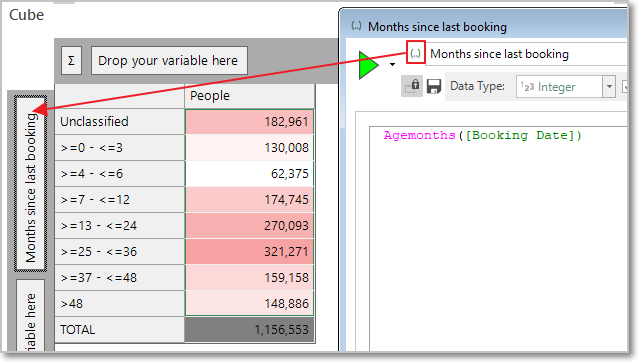
Task: Click the 321,271 cell value
Action: click(249, 252)
